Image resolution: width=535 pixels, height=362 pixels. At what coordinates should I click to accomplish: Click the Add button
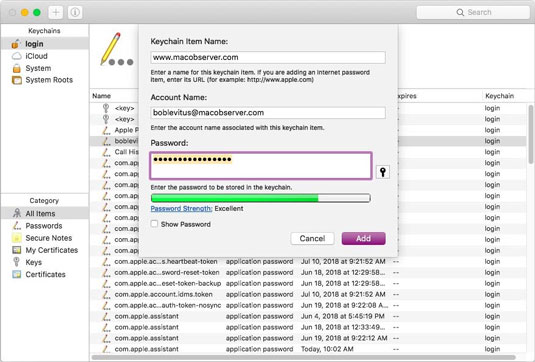click(x=363, y=238)
